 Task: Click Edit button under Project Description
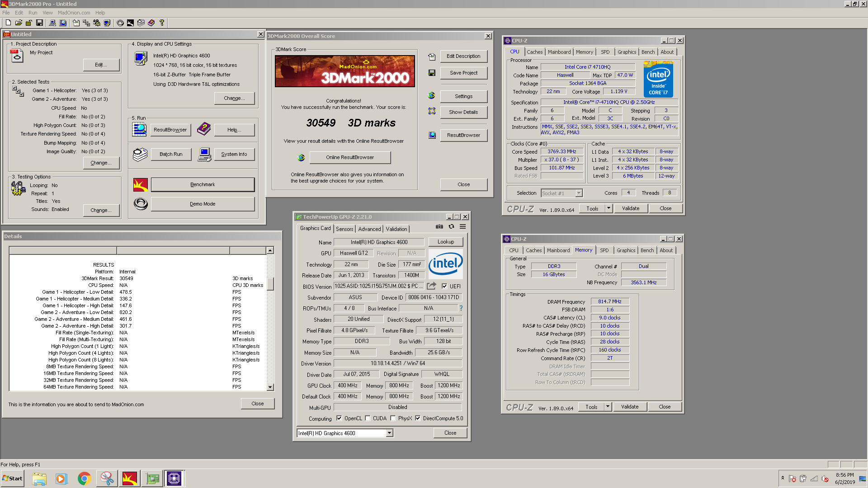(x=101, y=65)
